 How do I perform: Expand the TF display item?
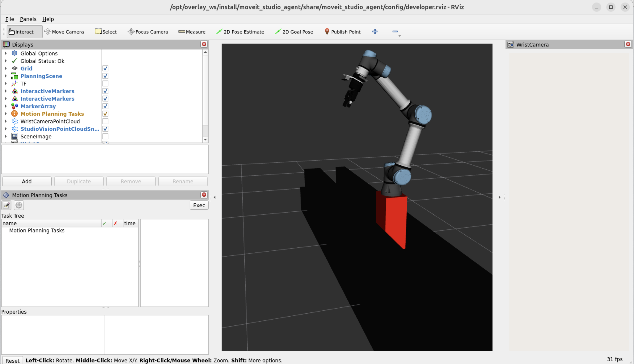[6, 83]
